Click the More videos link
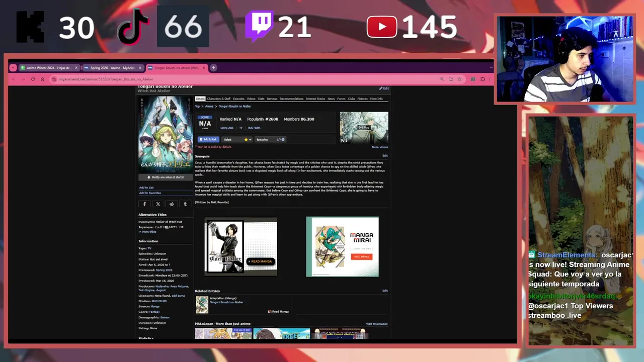Screen dimensions: 644x362 click(x=380, y=147)
